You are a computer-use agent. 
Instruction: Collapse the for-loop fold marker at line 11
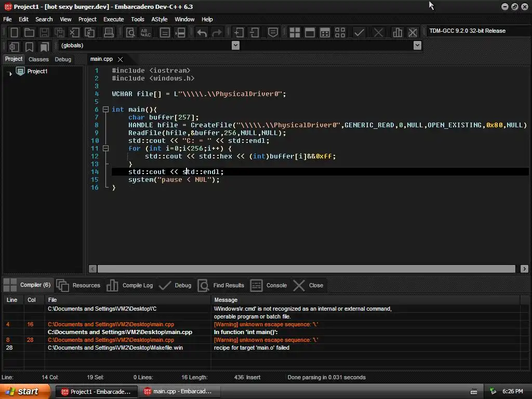pos(105,148)
